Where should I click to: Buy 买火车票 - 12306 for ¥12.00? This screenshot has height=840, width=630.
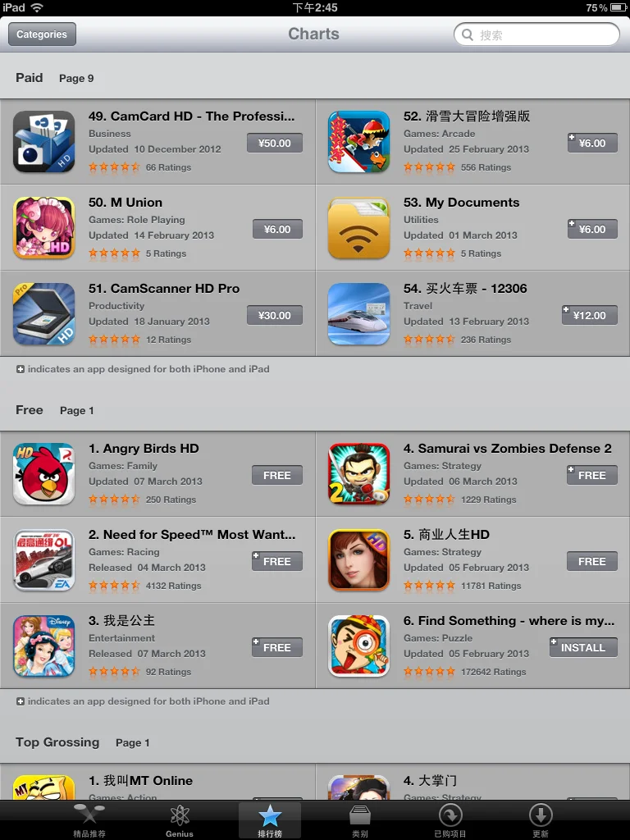[x=589, y=316]
